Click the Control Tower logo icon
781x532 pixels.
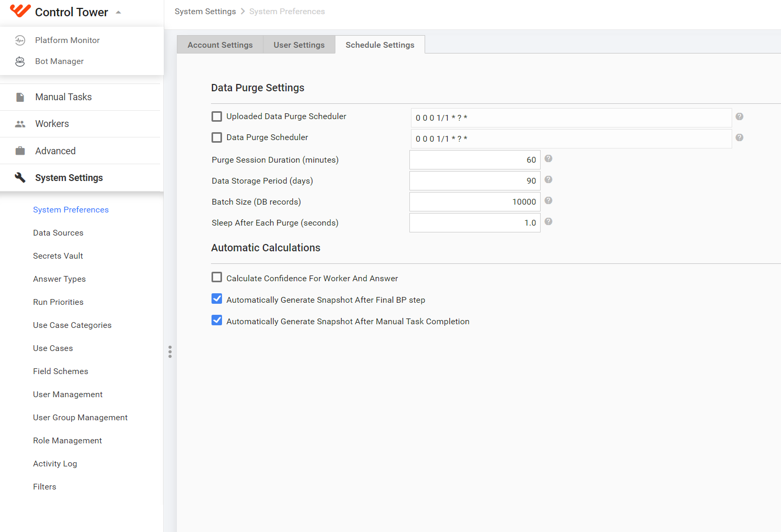pyautogui.click(x=20, y=11)
